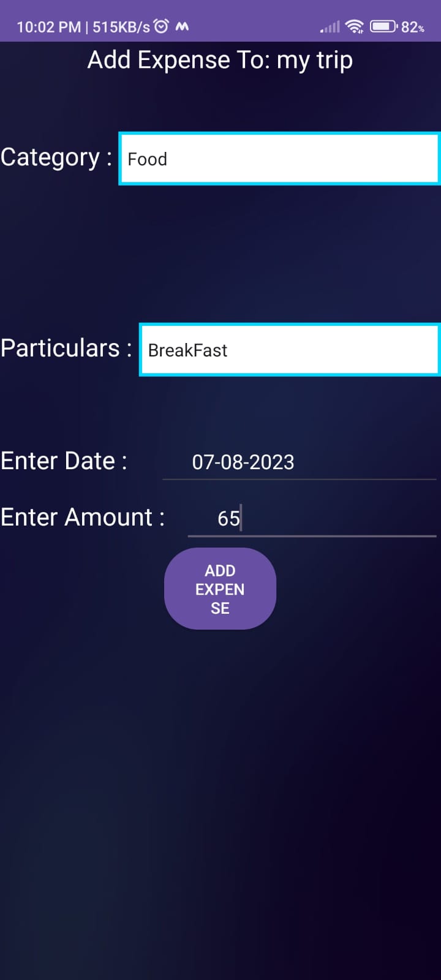Screen dimensions: 441x980
Task: Tap the alarm clock status bar icon
Action: [x=160, y=25]
